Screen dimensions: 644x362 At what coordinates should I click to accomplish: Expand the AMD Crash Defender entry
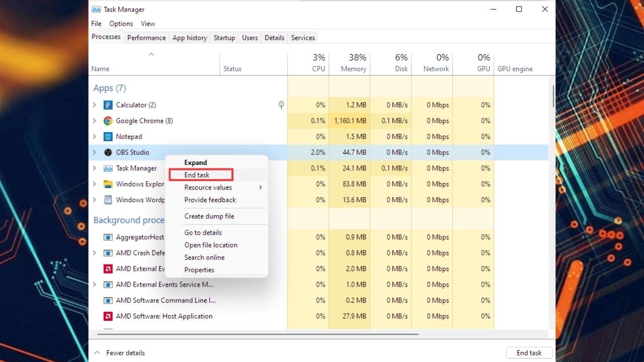pos(94,253)
